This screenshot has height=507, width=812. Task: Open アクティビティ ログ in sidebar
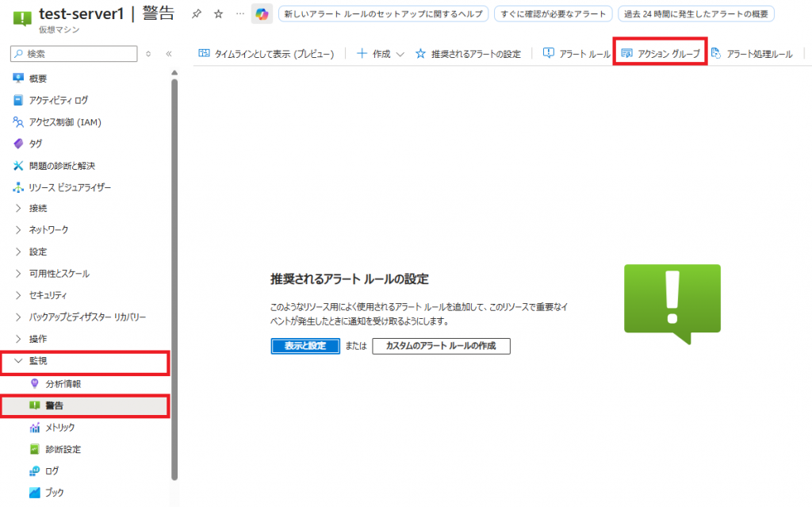click(x=58, y=100)
